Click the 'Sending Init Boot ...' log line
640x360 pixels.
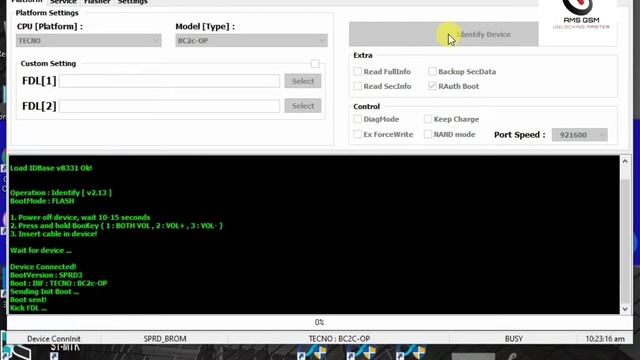tap(44, 291)
